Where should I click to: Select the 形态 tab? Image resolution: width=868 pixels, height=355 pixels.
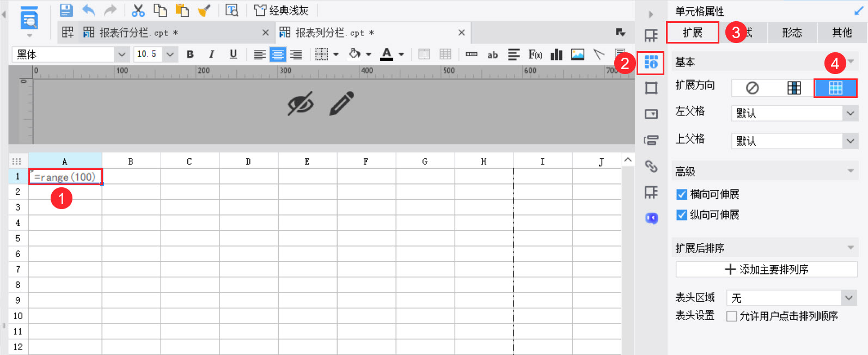click(792, 33)
